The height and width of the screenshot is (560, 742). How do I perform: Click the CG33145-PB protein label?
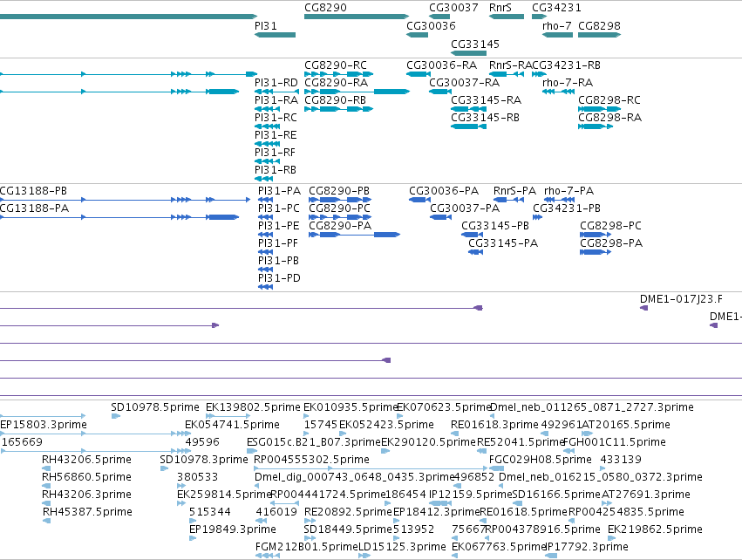(x=495, y=226)
